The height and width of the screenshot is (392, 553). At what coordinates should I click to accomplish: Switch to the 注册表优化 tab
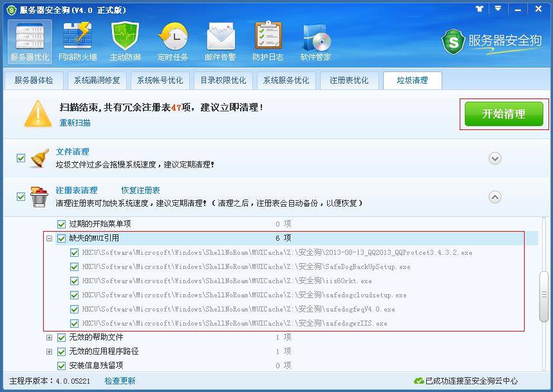click(348, 80)
